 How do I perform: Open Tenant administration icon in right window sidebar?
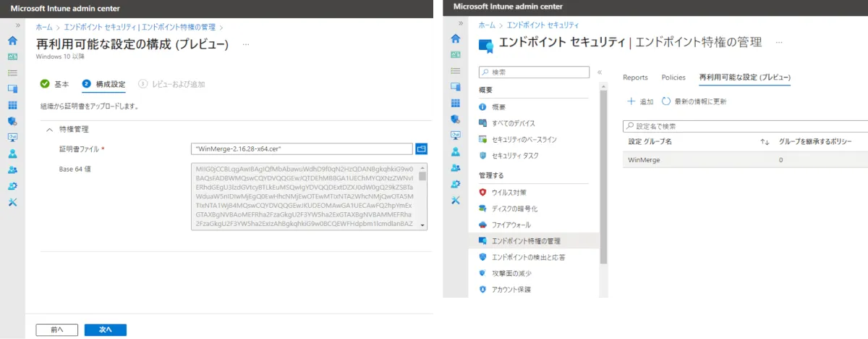pyautogui.click(x=455, y=184)
